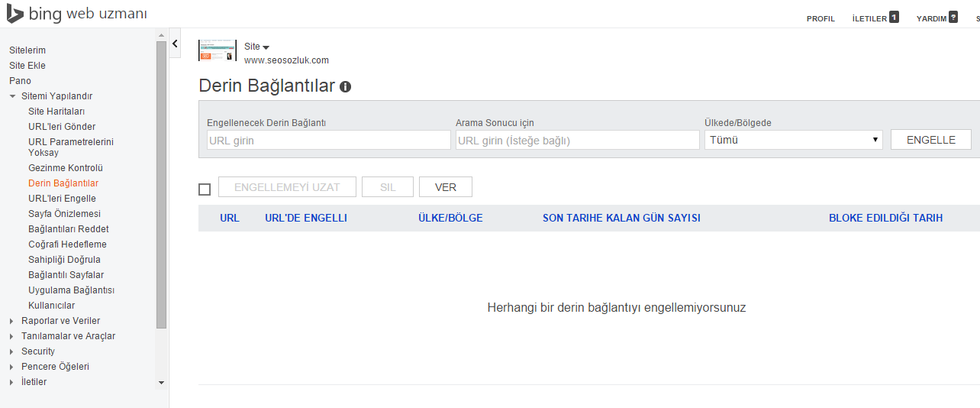Select URL'leri Engelle in the sidebar

62,199
